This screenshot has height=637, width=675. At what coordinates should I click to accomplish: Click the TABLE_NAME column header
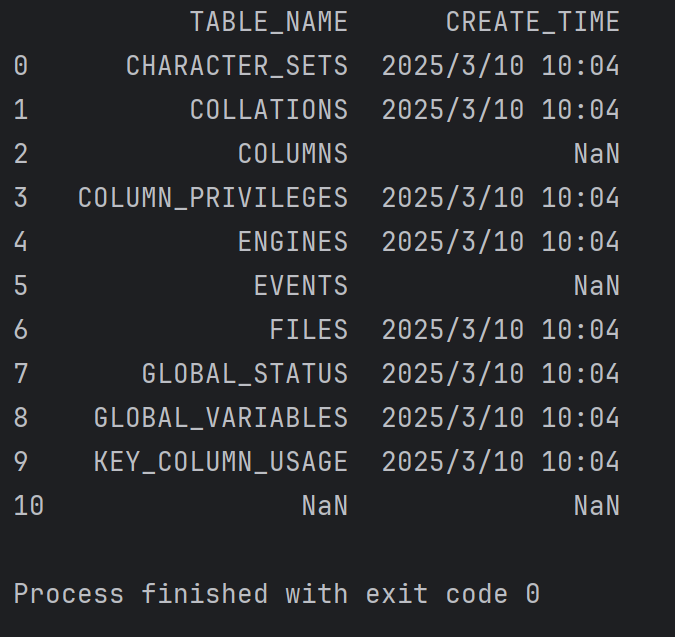tap(268, 22)
